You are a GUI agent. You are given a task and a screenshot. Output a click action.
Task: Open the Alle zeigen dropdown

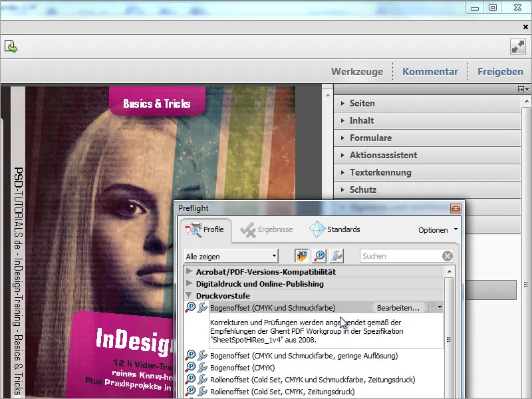coord(231,255)
